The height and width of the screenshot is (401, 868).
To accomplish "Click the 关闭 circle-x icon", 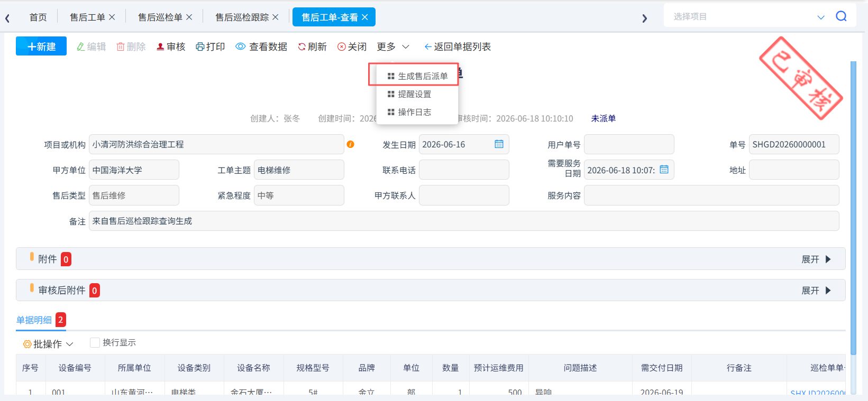I will click(x=342, y=47).
